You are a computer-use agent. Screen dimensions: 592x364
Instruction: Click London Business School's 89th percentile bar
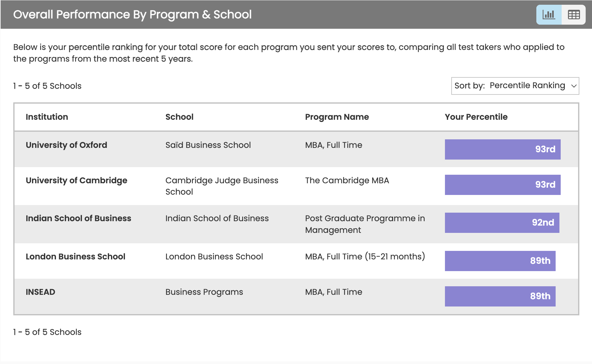point(500,261)
